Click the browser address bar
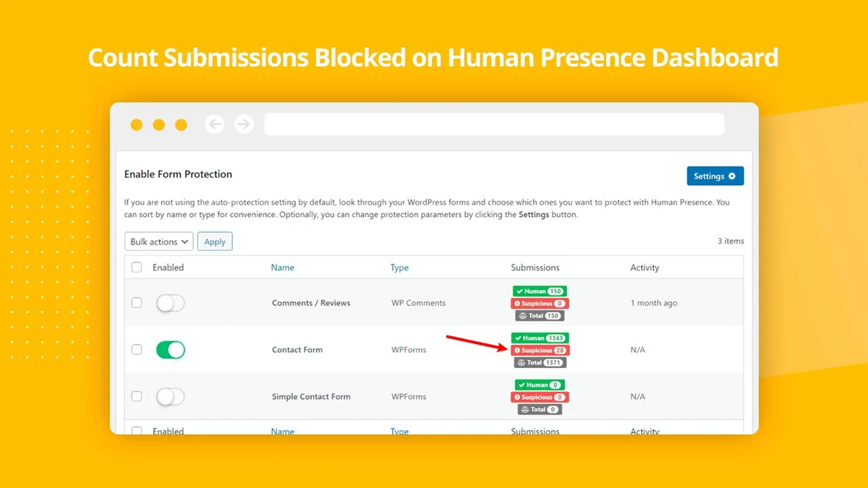The image size is (868, 488). [494, 124]
